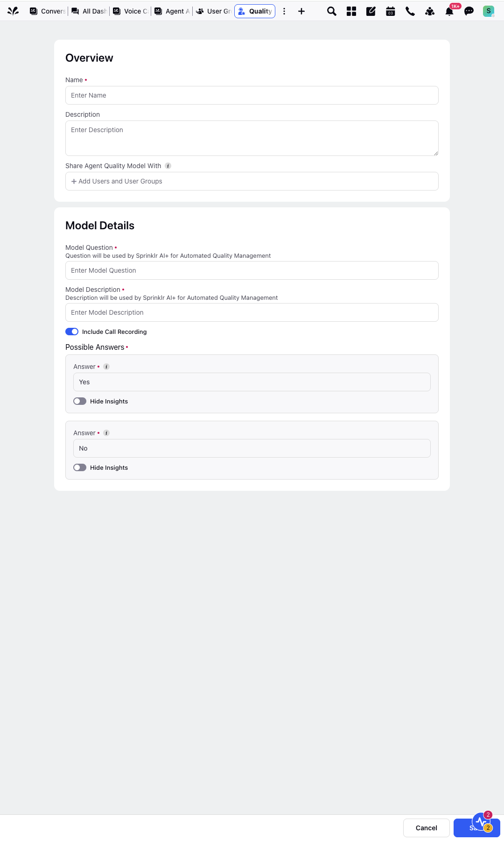Switch to the All Dashboards tab
504x841 pixels.
[89, 11]
